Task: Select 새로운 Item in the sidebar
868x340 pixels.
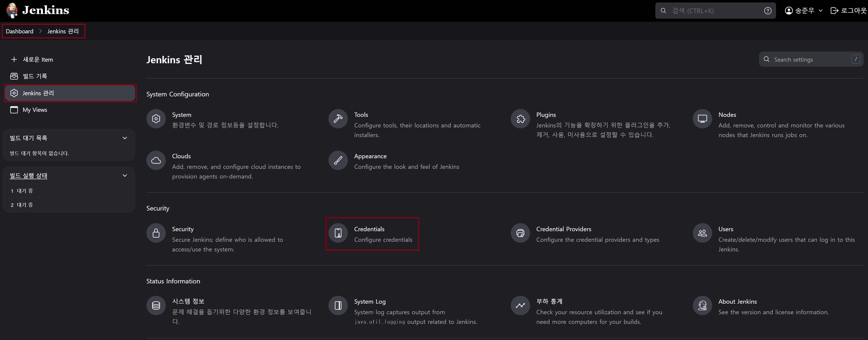Action: pos(38,60)
